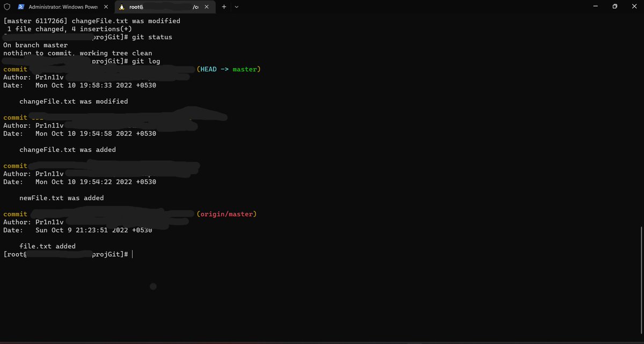Screen dimensions: 644x344
Task: Click the 'Author: Pr1n11v' line under HEAD commit
Action: [33, 77]
